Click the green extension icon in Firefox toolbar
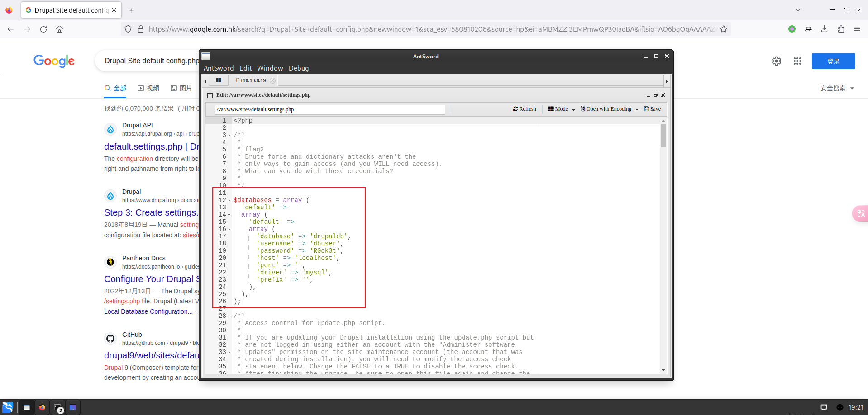The image size is (868, 415). [x=792, y=29]
